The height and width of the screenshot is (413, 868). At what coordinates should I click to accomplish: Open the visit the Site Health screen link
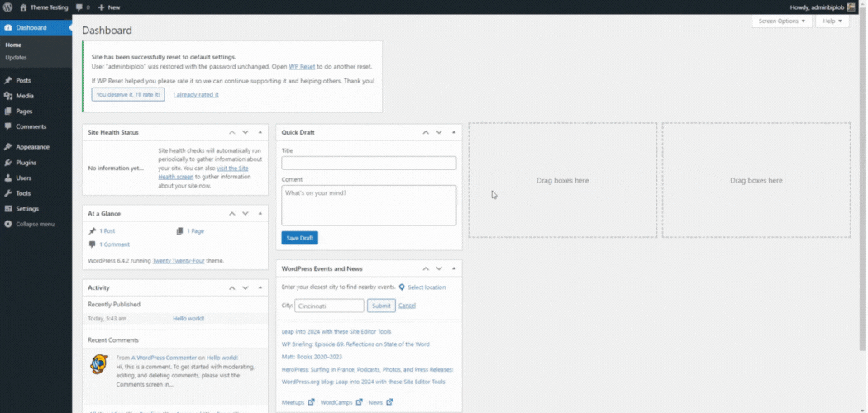point(203,173)
